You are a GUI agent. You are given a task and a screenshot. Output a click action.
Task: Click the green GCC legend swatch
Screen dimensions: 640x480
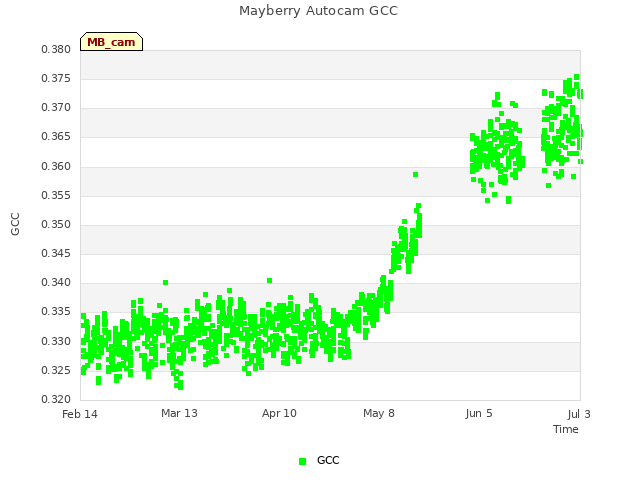302,461
